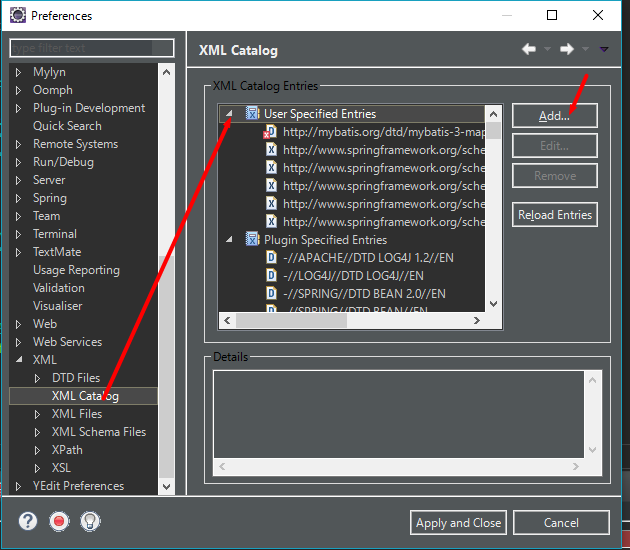Expand the YEdit Preferences category

pos(18,487)
